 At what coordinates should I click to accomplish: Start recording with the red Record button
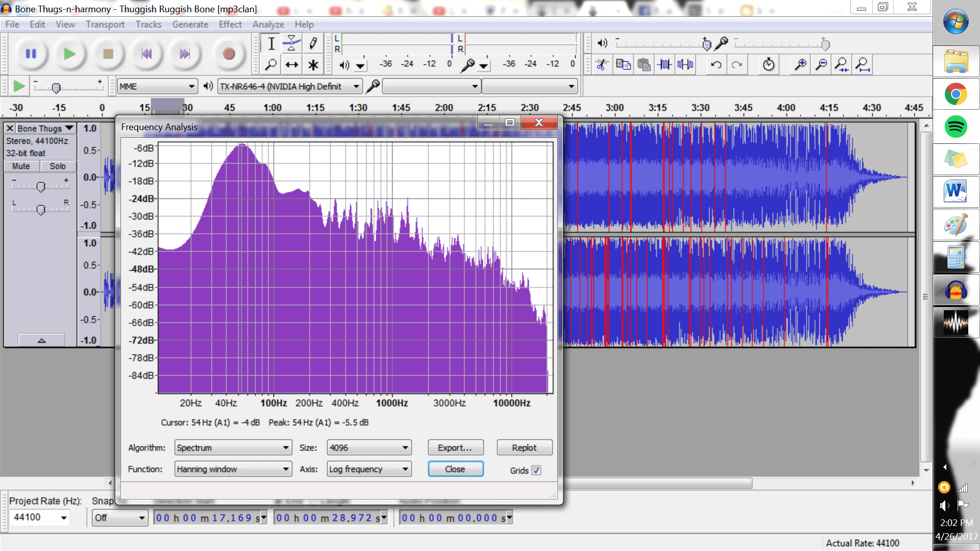click(x=229, y=54)
